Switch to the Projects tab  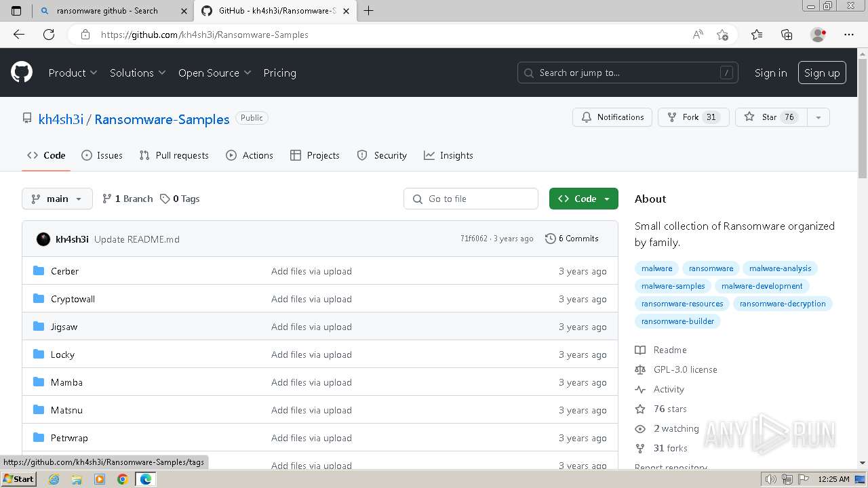[315, 155]
